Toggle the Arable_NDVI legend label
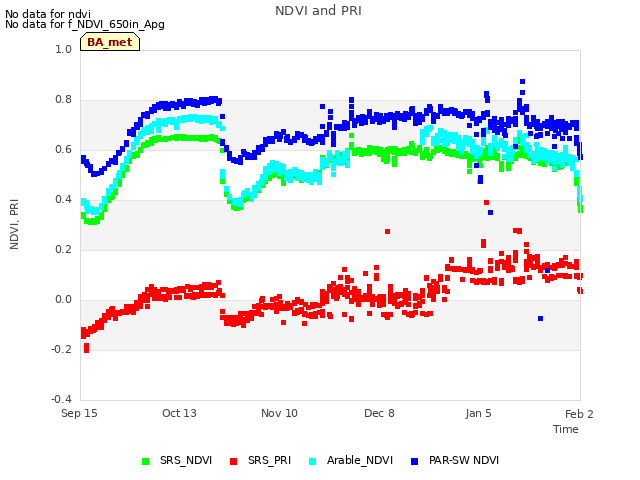The width and height of the screenshot is (640, 480). 360,460
